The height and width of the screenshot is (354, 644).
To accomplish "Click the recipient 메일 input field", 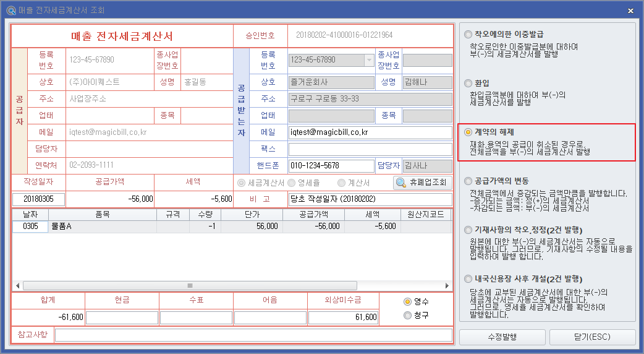I will (x=370, y=132).
